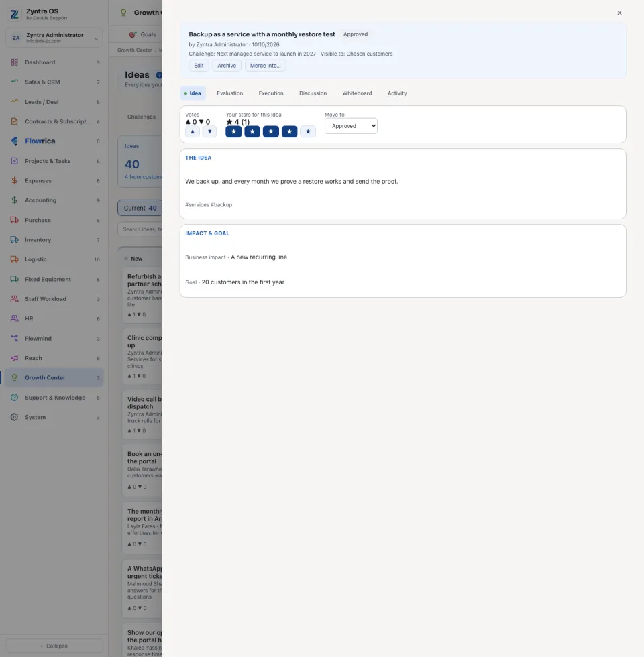Image resolution: width=644 pixels, height=657 pixels.
Task: Click the Staff Workload people icon
Action: [x=14, y=299]
